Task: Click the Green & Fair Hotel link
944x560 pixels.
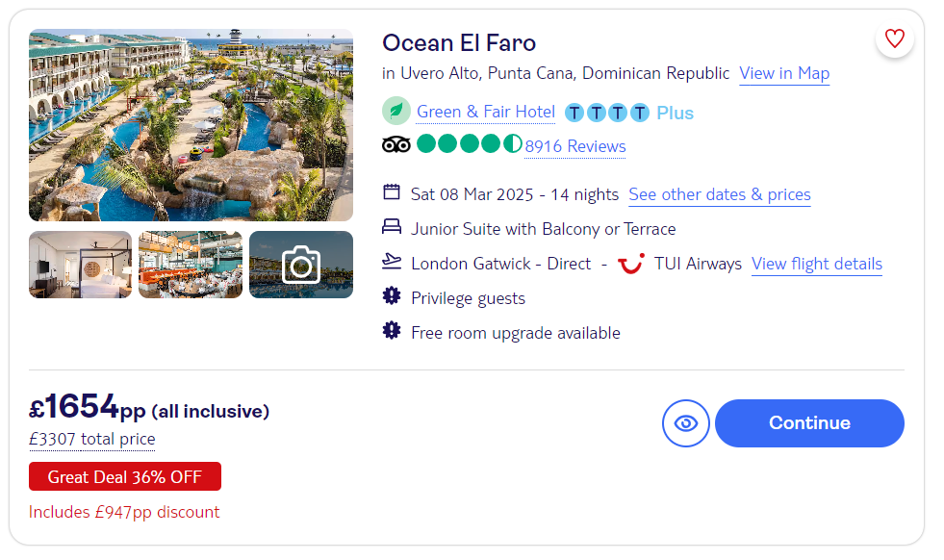Action: (486, 113)
